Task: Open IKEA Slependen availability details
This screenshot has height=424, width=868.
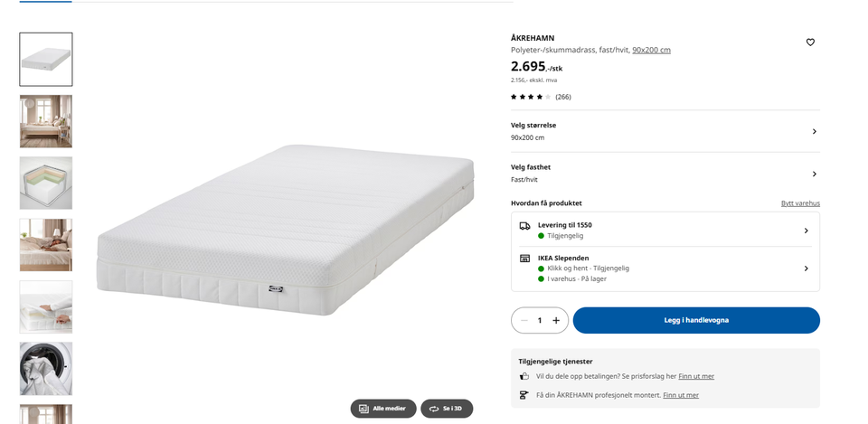Action: [665, 269]
